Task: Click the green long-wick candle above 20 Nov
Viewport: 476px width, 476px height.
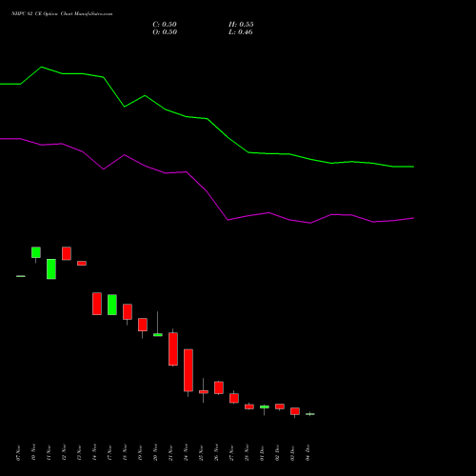Action: (158, 335)
